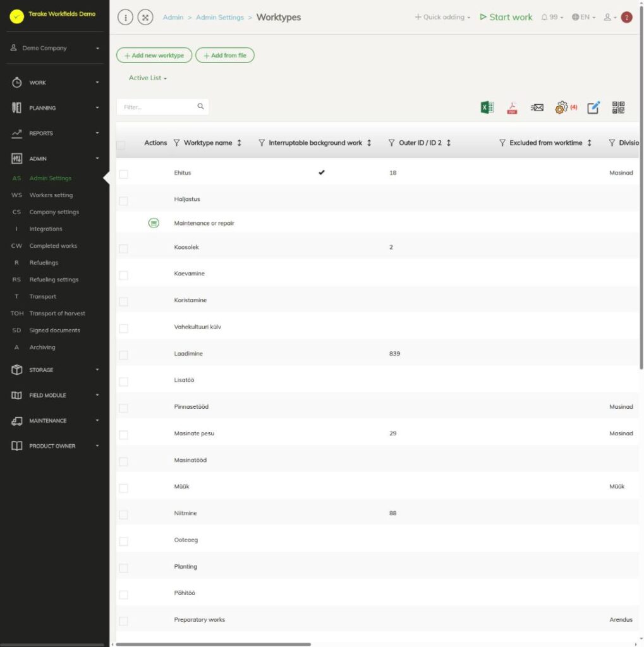Open the Active List dropdown
This screenshot has width=644, height=647.
pos(148,78)
